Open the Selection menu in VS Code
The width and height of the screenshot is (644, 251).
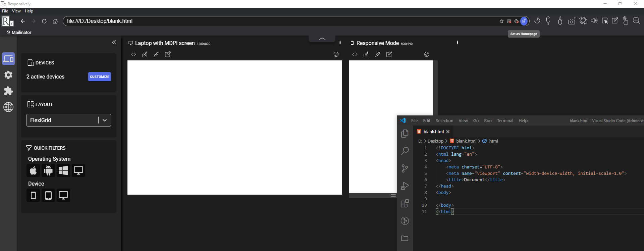pos(444,121)
